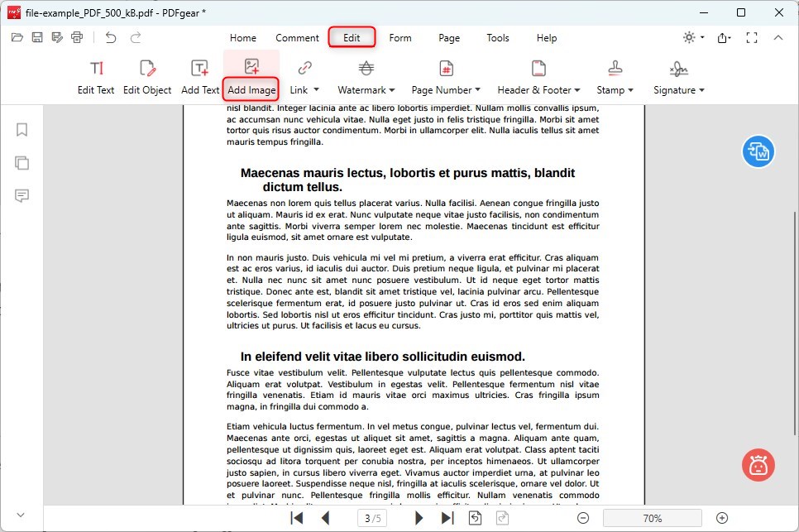Open the Bookmarks panel in the sidebar
This screenshot has height=532, width=799.
(22, 130)
